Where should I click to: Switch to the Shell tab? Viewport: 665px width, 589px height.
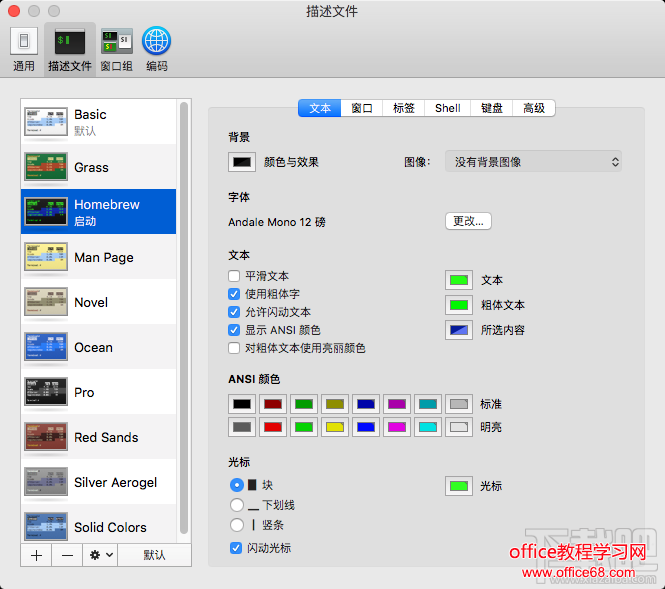point(447,108)
